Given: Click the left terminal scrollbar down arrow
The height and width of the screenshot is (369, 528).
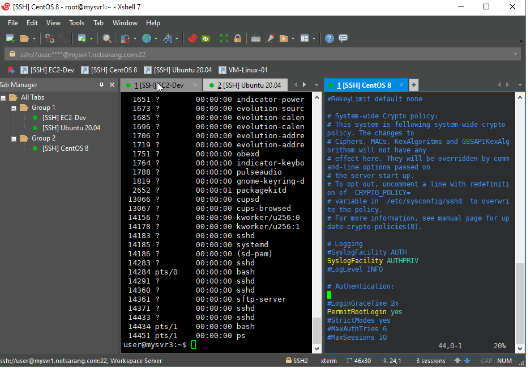Looking at the screenshot, I should coord(317,349).
